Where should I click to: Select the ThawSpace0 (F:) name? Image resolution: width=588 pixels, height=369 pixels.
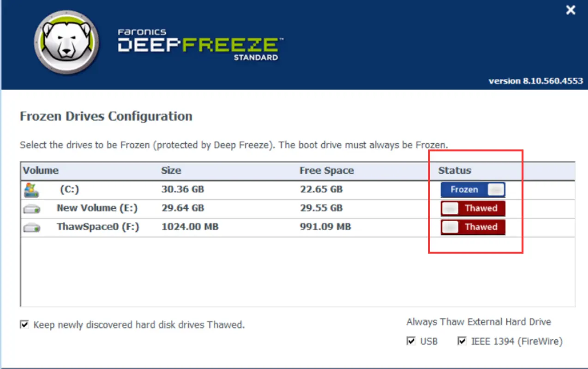(x=97, y=227)
